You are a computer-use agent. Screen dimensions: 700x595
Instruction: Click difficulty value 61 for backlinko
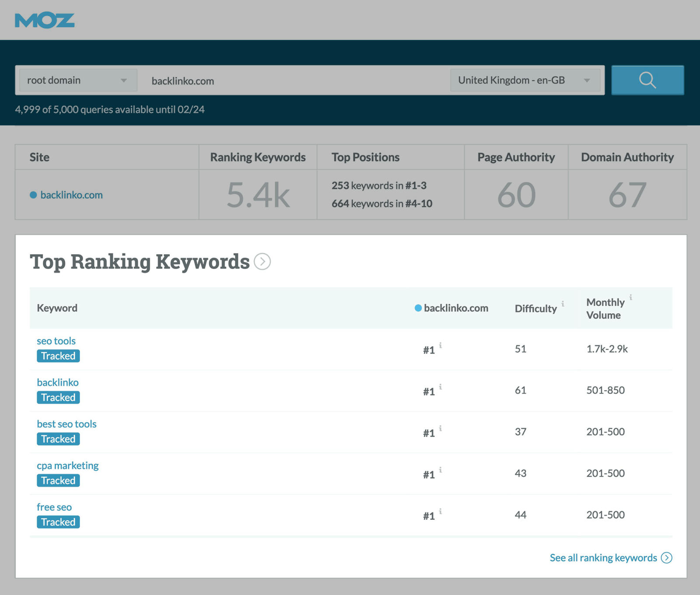[521, 390]
